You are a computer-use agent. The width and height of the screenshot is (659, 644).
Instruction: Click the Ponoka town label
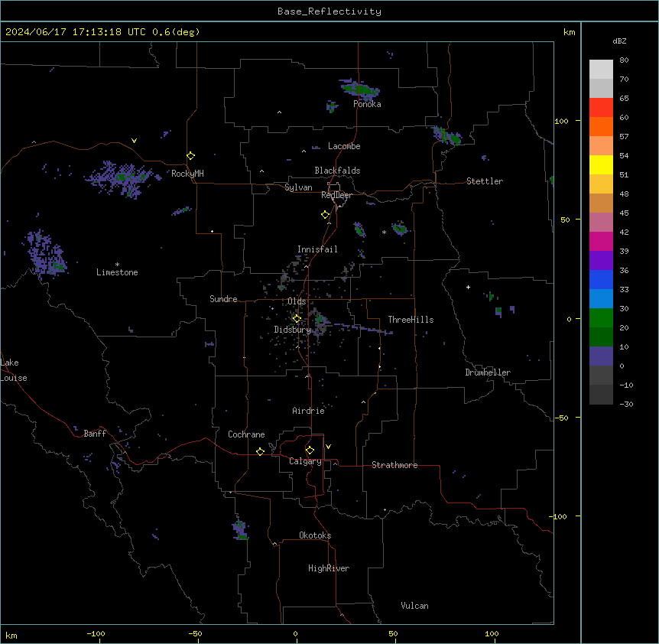(367, 104)
